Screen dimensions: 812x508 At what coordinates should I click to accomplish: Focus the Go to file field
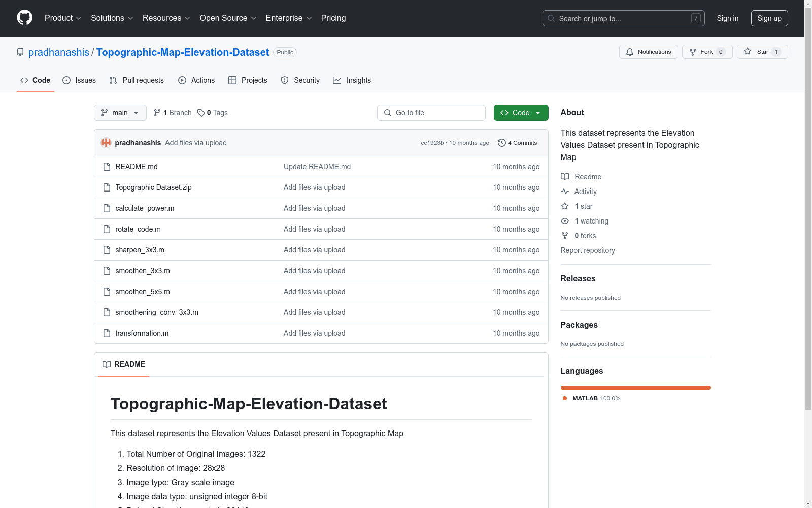(x=431, y=113)
